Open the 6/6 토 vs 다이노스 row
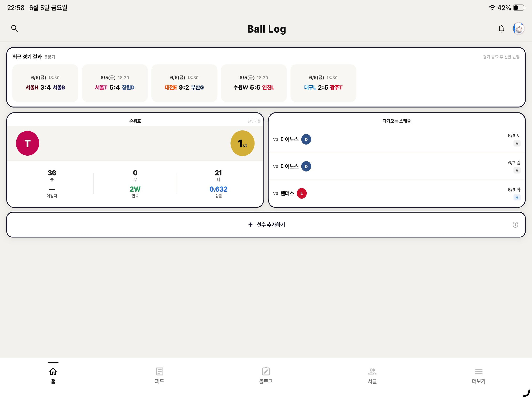This screenshot has height=399, width=532. [397, 139]
